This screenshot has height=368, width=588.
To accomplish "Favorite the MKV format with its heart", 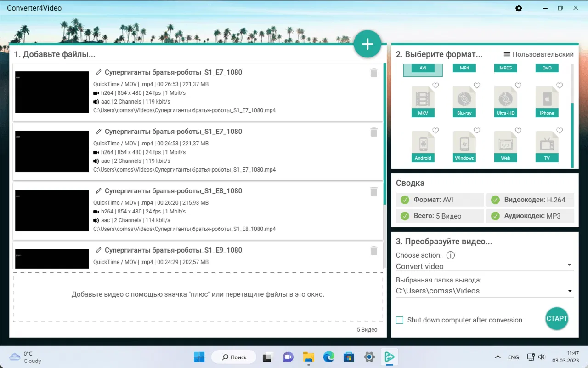I will point(435,86).
